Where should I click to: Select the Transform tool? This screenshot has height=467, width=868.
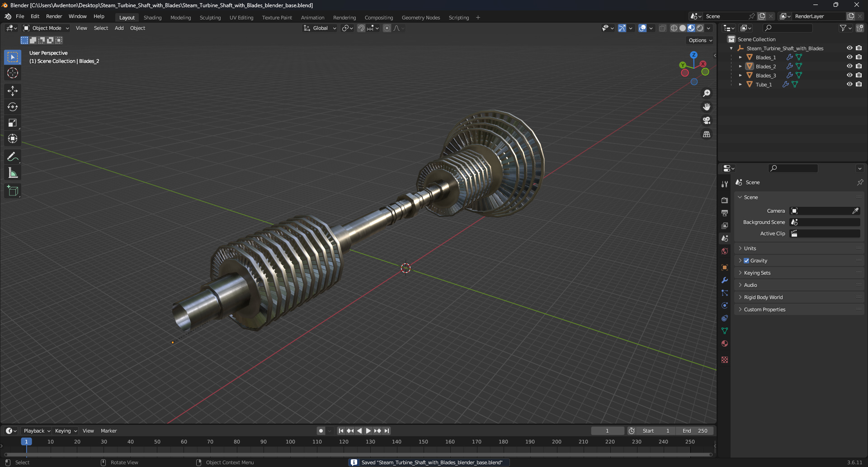[13, 138]
